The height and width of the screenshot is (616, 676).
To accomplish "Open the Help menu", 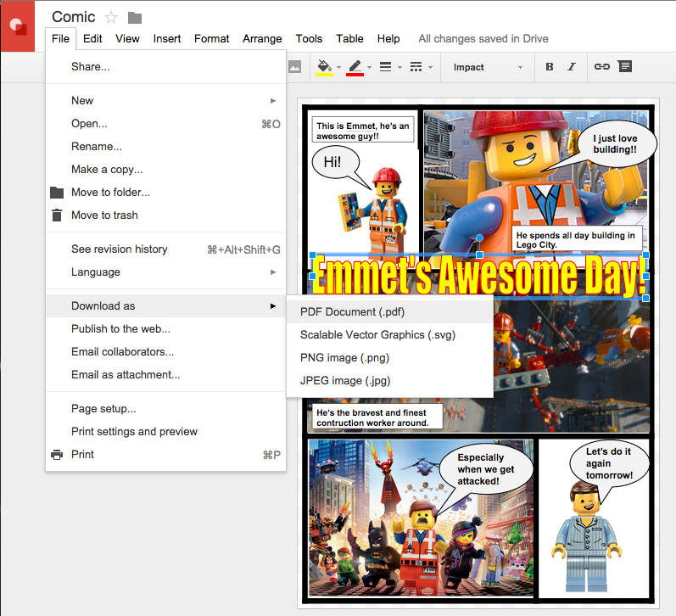I will coord(388,39).
